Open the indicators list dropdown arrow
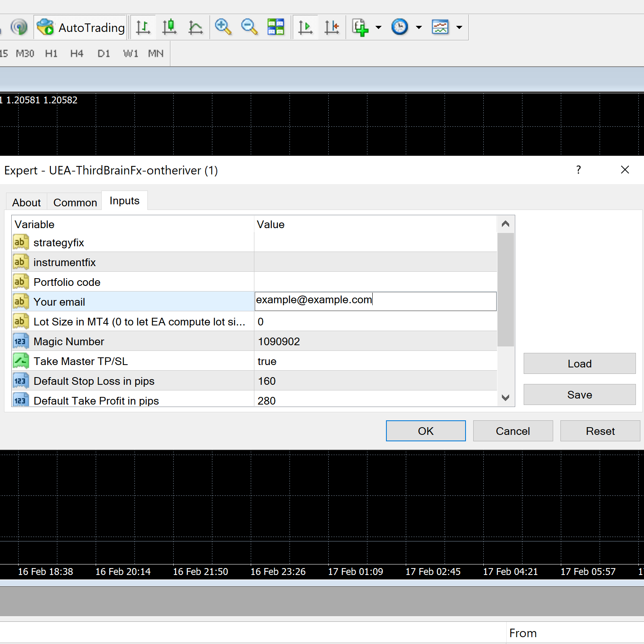 coord(379,27)
